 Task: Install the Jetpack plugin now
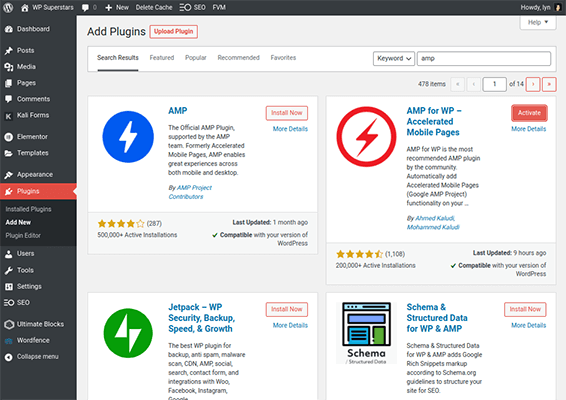(x=287, y=309)
